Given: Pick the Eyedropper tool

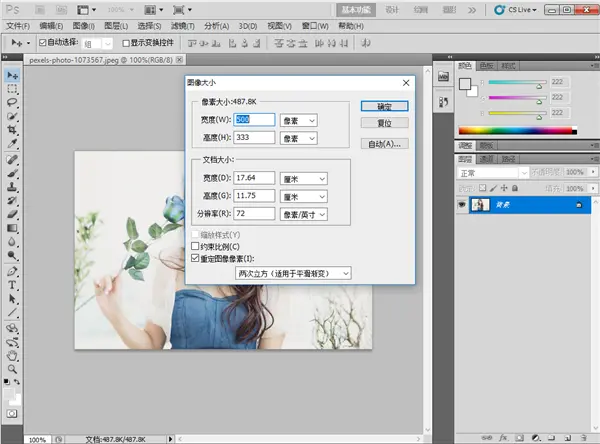Looking at the screenshot, I should (x=12, y=144).
